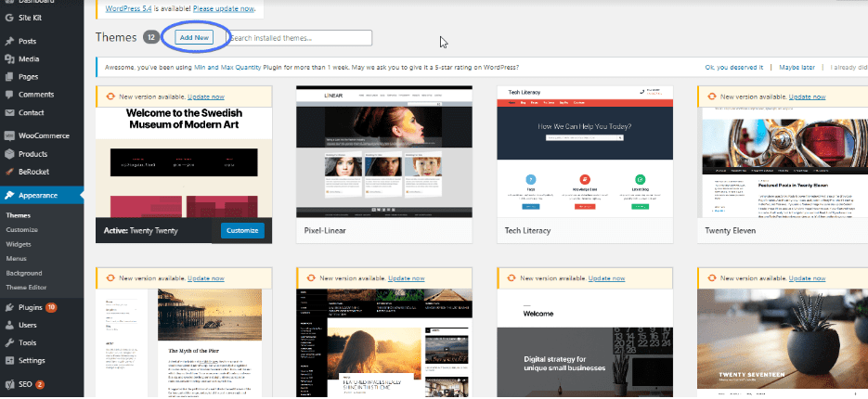This screenshot has height=399, width=868.
Task: Click the Plugins plug icon
Action: (9, 308)
